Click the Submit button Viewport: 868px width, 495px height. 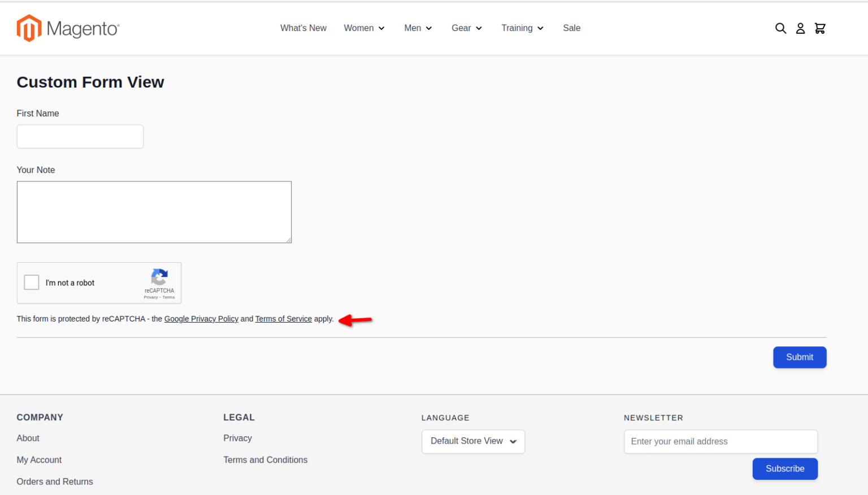pos(800,357)
